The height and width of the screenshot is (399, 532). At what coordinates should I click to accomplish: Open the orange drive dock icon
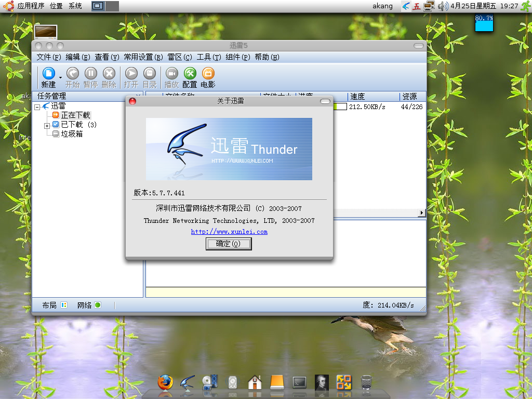tap(277, 383)
